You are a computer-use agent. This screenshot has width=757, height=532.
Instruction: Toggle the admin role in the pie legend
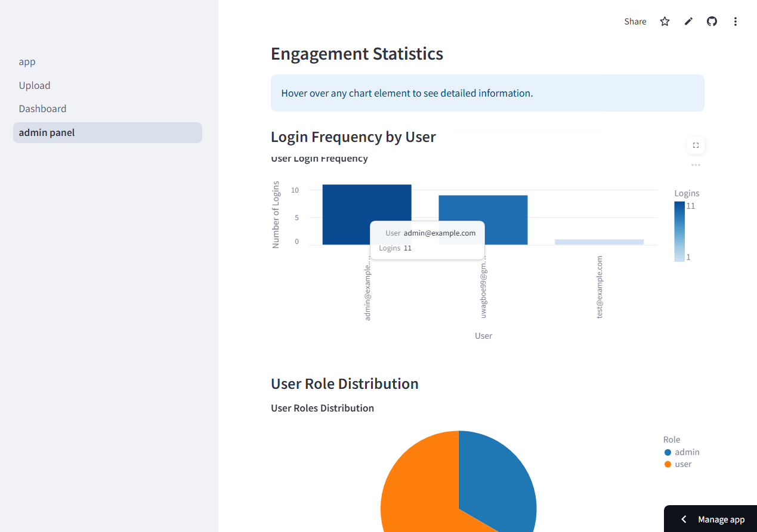681,452
